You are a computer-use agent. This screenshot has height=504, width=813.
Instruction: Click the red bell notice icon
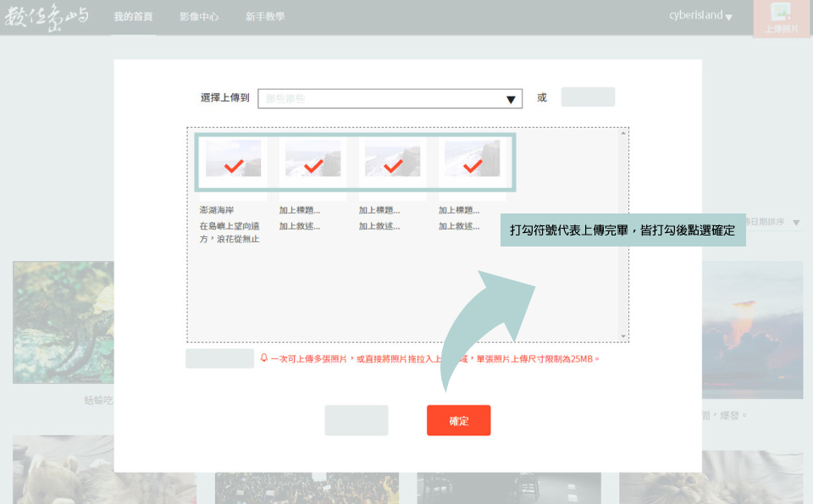click(x=264, y=358)
